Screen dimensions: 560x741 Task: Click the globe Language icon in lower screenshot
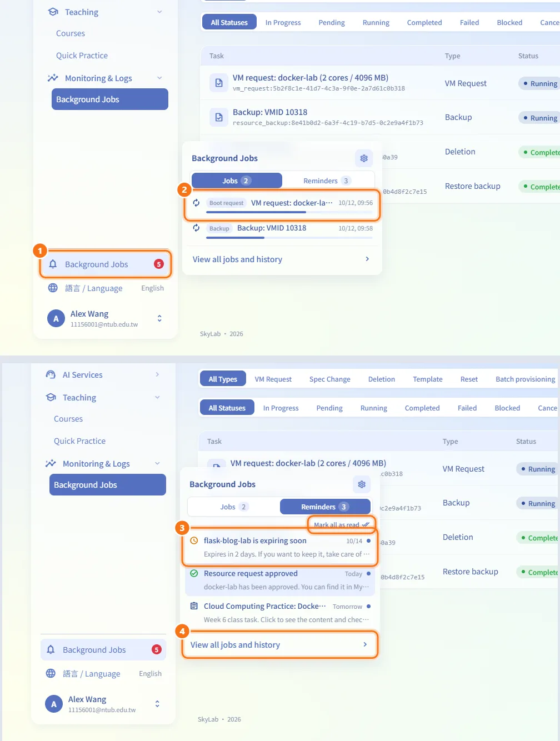pos(51,673)
